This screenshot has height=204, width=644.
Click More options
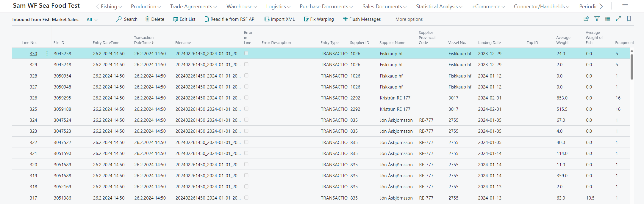pos(409,19)
